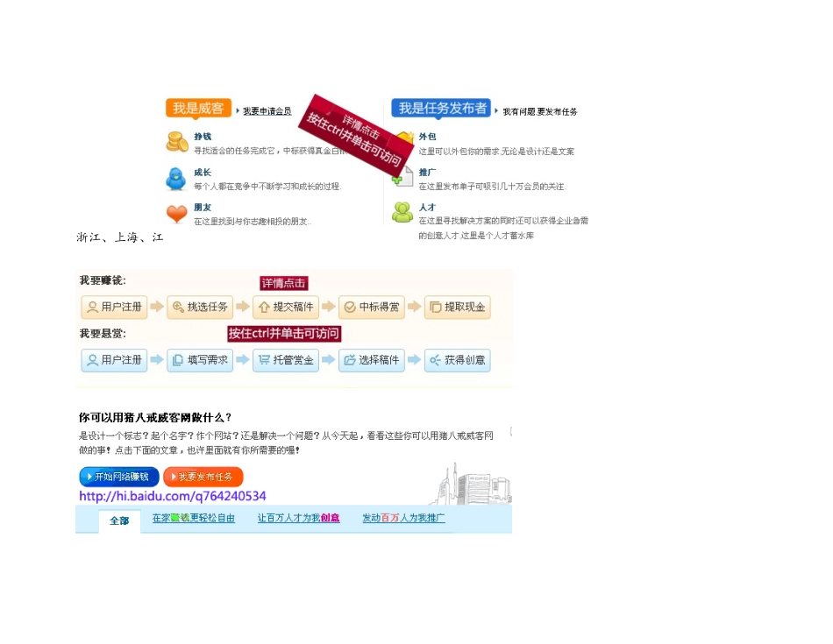Click the share icon in 获得创意

436,360
